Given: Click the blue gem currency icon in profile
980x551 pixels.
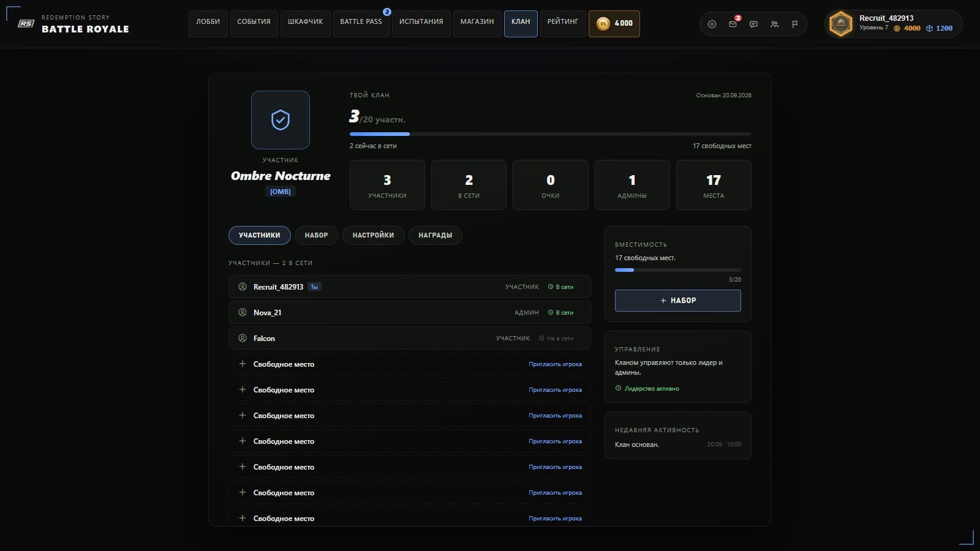Looking at the screenshot, I should (929, 28).
